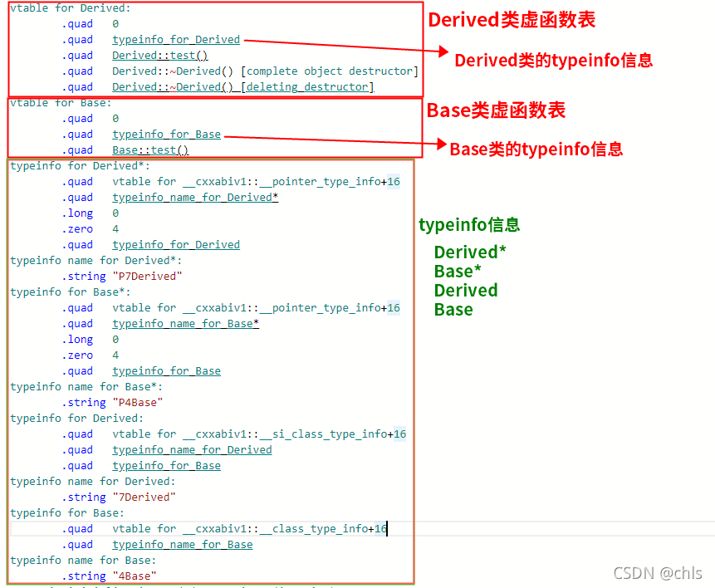This screenshot has height=588, width=715.
Task: Select the 'vtable for Derived:' label
Action: coord(71,7)
